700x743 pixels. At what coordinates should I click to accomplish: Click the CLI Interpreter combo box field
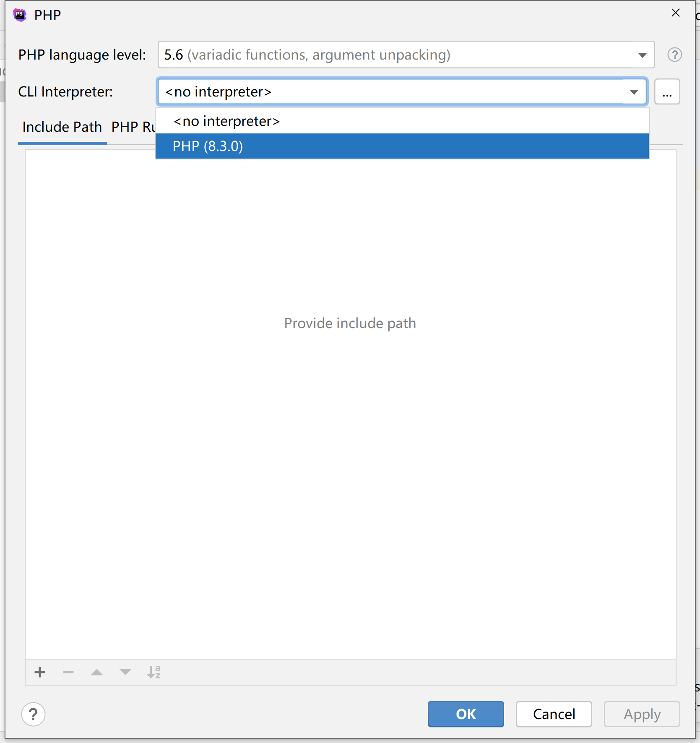click(402, 91)
